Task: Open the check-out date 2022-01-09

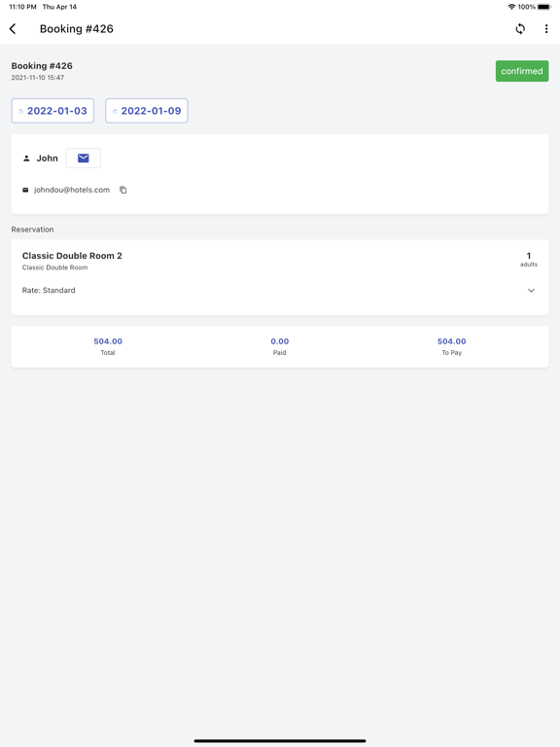Action: (x=147, y=111)
